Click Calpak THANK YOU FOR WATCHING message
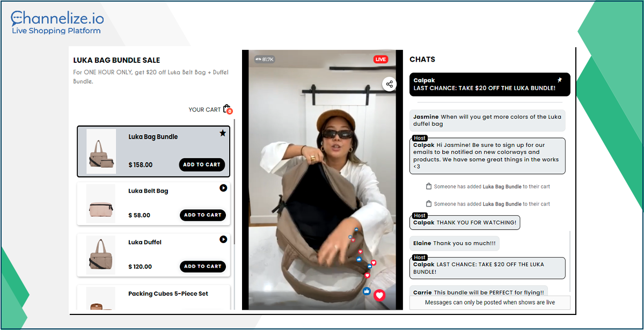 coord(465,222)
